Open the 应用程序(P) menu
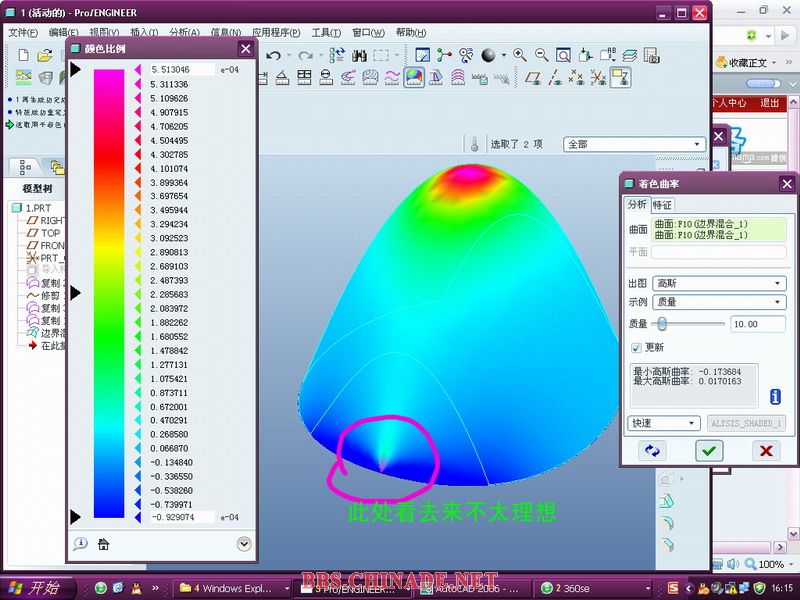Screen dimensions: 800x600 pyautogui.click(x=276, y=33)
